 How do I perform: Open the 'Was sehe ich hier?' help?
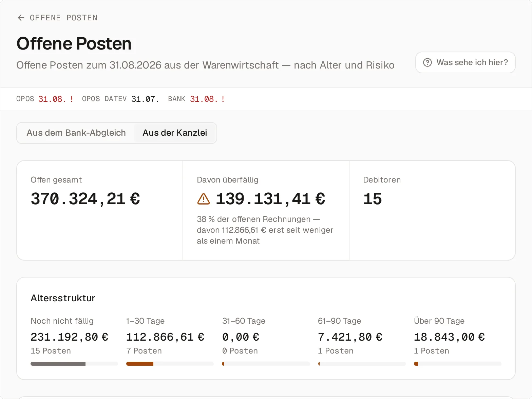tap(465, 62)
